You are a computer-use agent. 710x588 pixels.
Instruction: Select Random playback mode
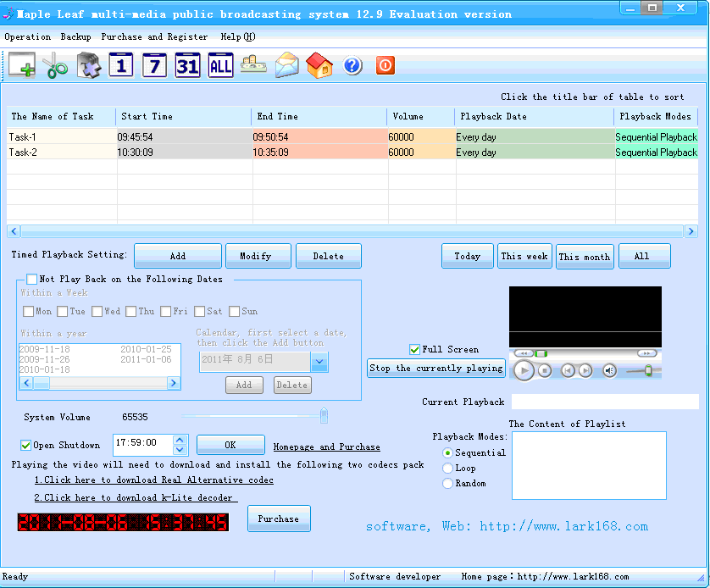click(x=447, y=484)
